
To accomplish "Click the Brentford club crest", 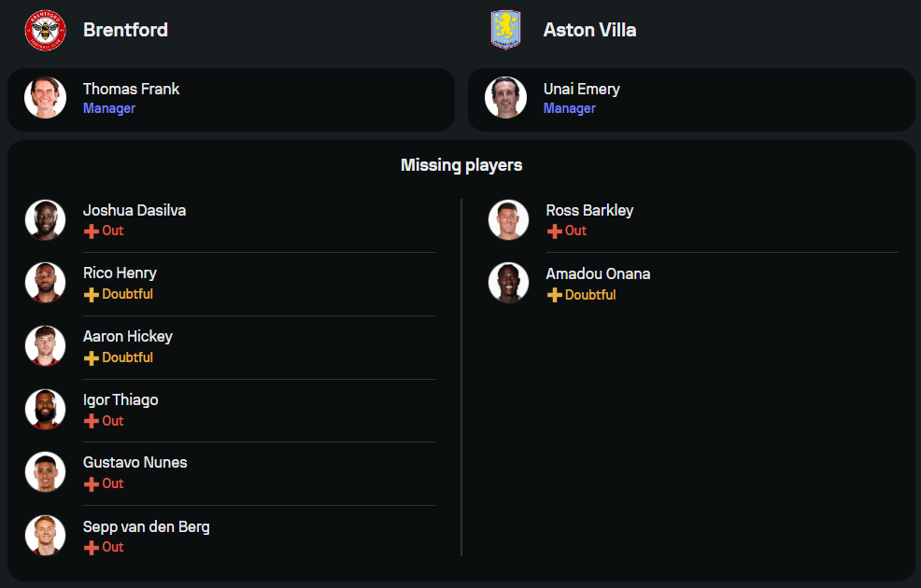I will (x=45, y=30).
